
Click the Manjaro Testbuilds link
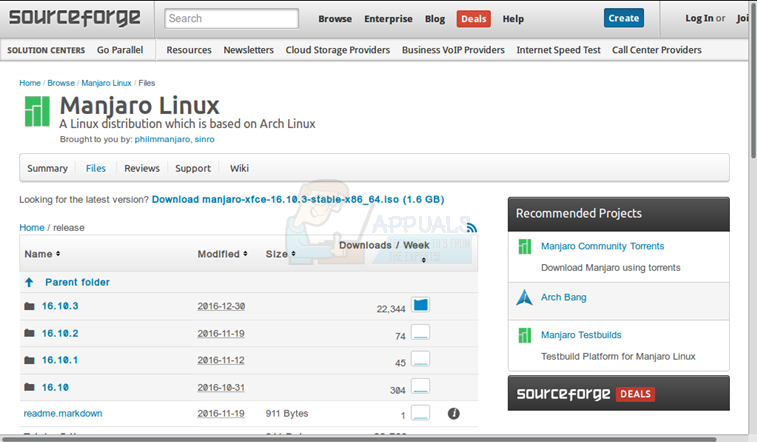581,335
